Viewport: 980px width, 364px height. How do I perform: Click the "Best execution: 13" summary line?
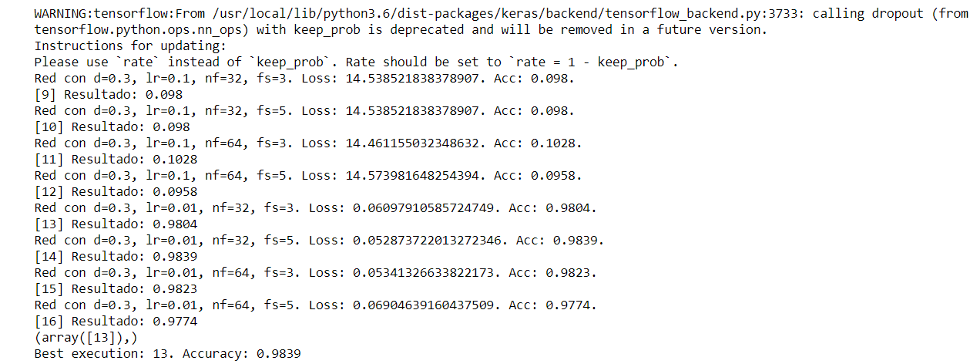[x=167, y=353]
